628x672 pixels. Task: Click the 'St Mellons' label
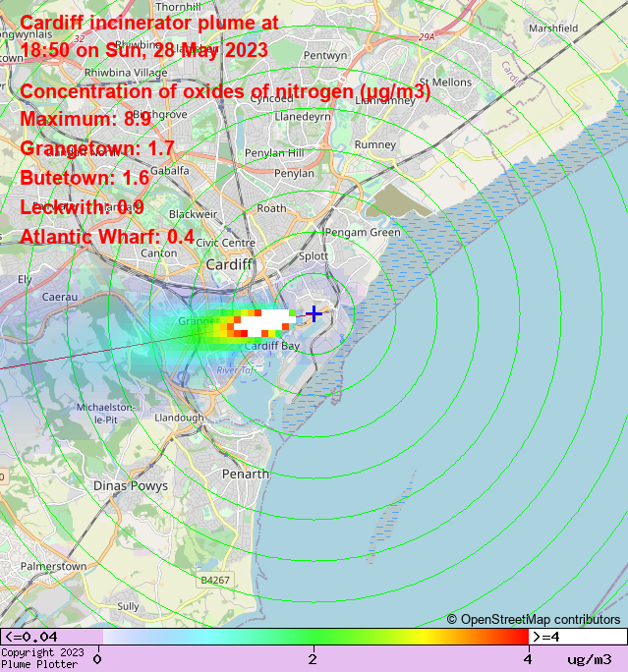click(x=445, y=83)
